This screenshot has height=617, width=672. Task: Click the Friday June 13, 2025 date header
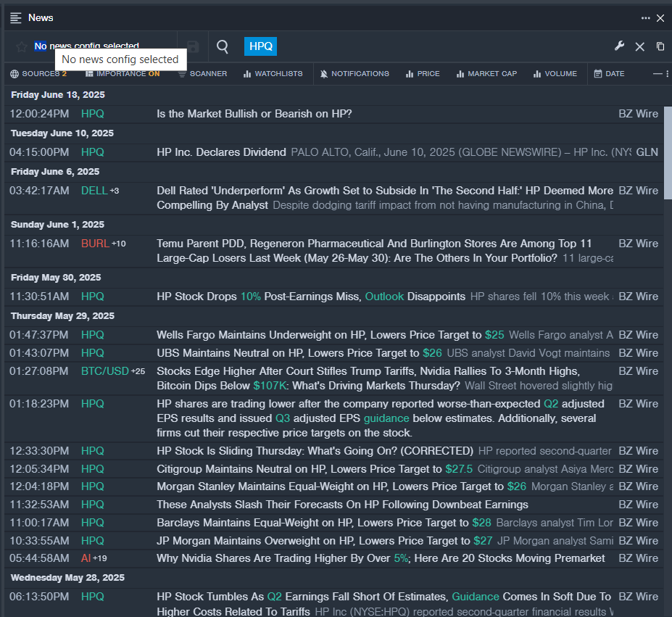(58, 95)
